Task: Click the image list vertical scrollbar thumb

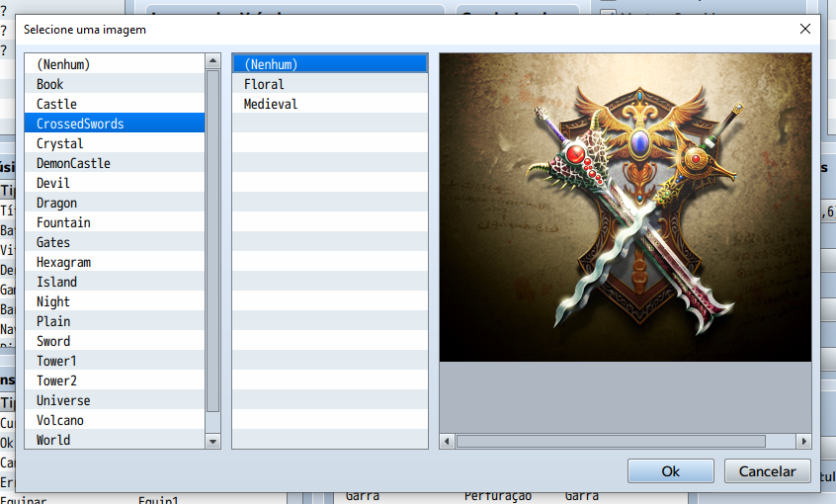Action: pos(212,240)
